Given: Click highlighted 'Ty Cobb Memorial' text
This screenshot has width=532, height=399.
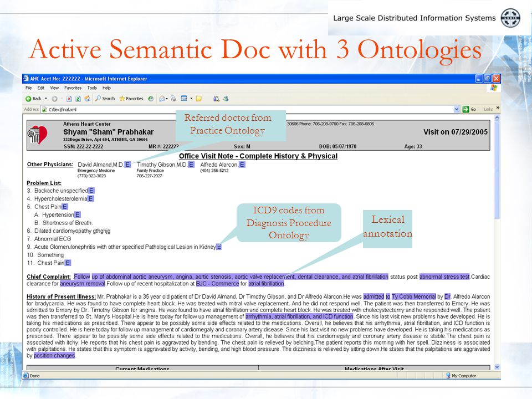Looking at the screenshot, I should [x=413, y=296].
